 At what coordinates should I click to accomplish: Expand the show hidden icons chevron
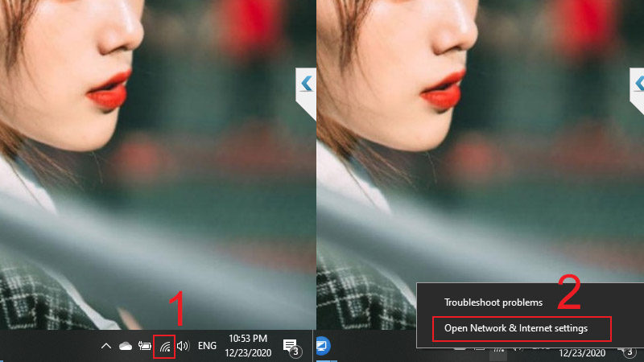(x=105, y=347)
